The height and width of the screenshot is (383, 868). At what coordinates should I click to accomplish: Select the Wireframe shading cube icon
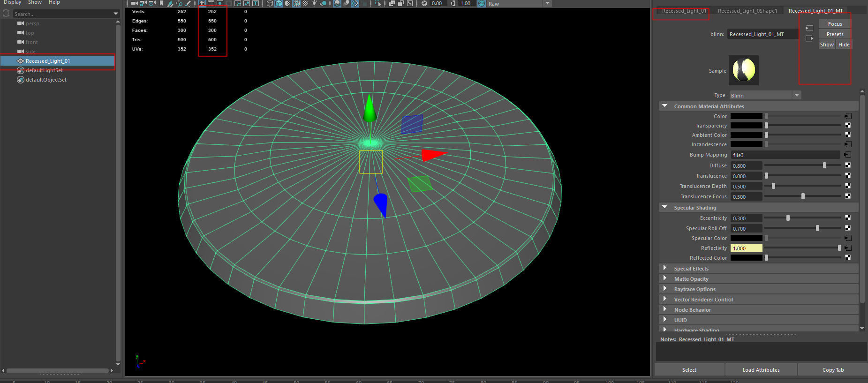(270, 3)
